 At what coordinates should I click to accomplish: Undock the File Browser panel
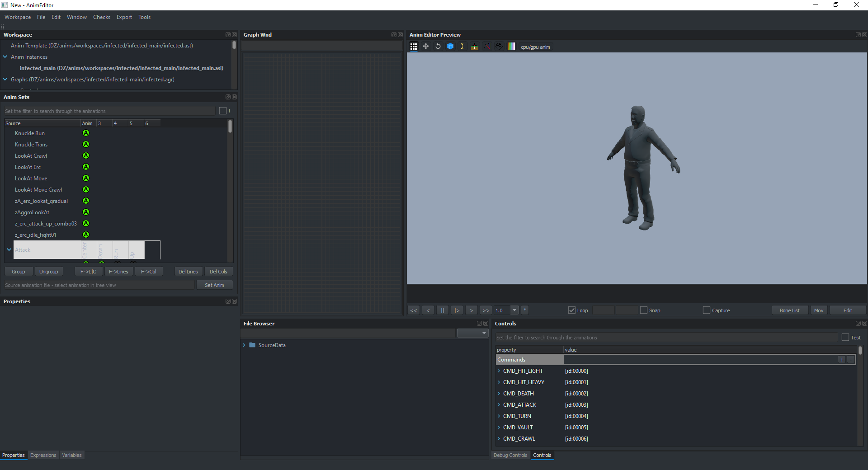tap(479, 324)
